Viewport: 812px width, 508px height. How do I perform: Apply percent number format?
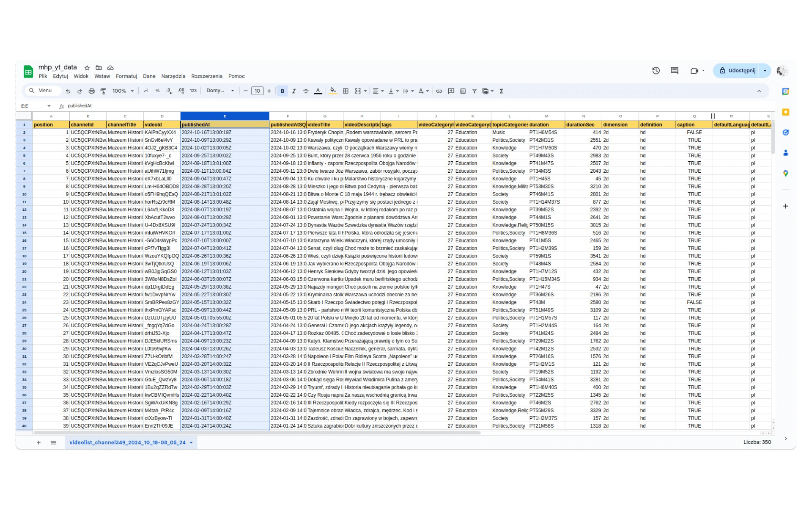157,91
